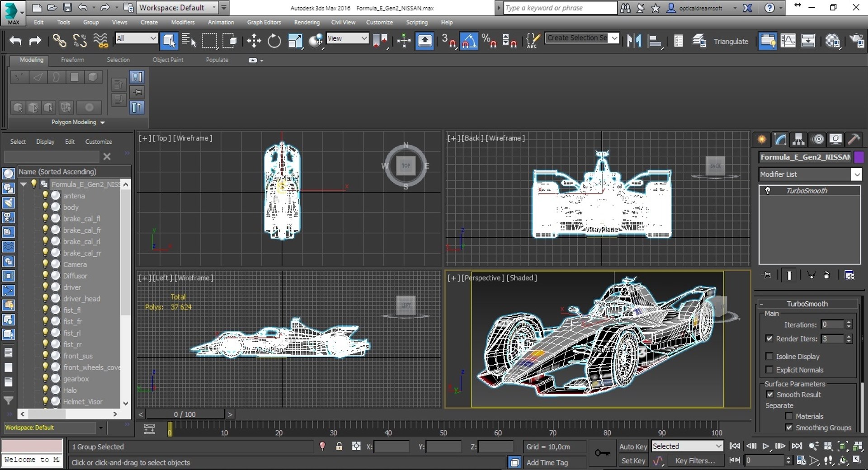
Task: Click the Redo arrow in main toolbar
Action: click(x=35, y=41)
